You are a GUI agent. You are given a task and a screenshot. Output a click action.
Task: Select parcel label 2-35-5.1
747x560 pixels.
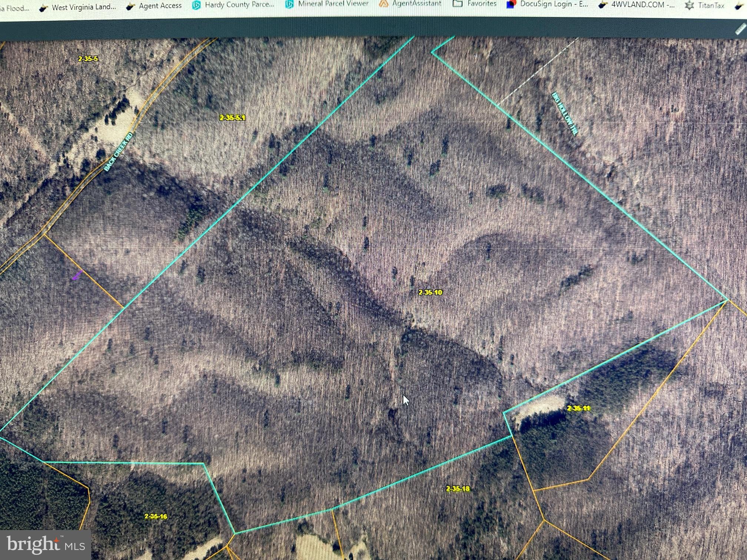pyautogui.click(x=232, y=118)
